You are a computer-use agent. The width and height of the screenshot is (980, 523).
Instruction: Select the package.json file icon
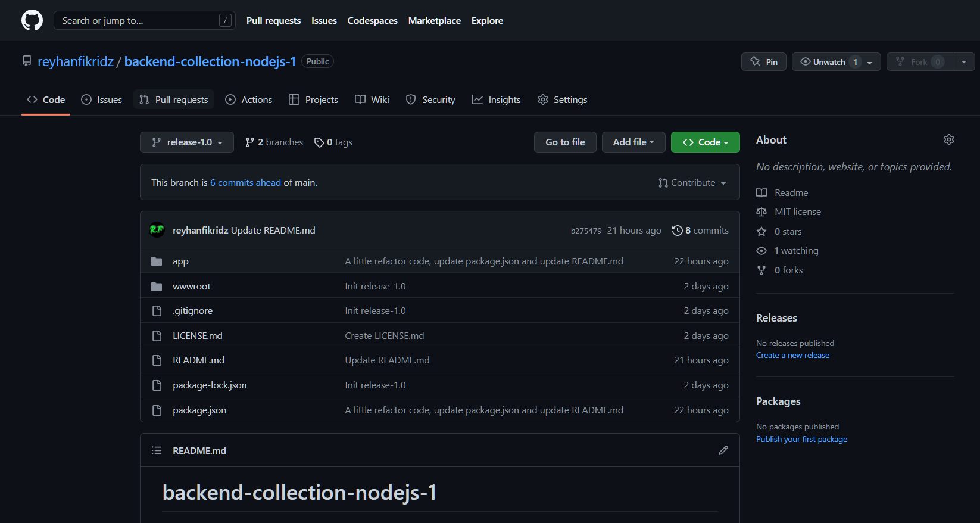pyautogui.click(x=157, y=410)
